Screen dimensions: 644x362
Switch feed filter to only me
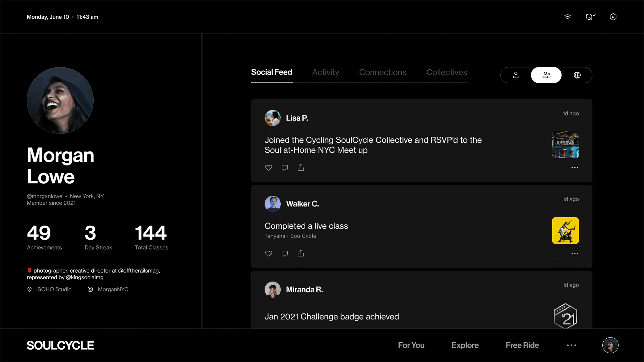click(x=516, y=75)
